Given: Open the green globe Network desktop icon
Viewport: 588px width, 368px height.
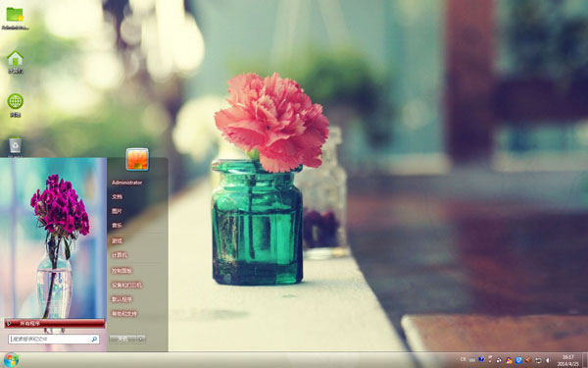Looking at the screenshot, I should coord(16,105).
